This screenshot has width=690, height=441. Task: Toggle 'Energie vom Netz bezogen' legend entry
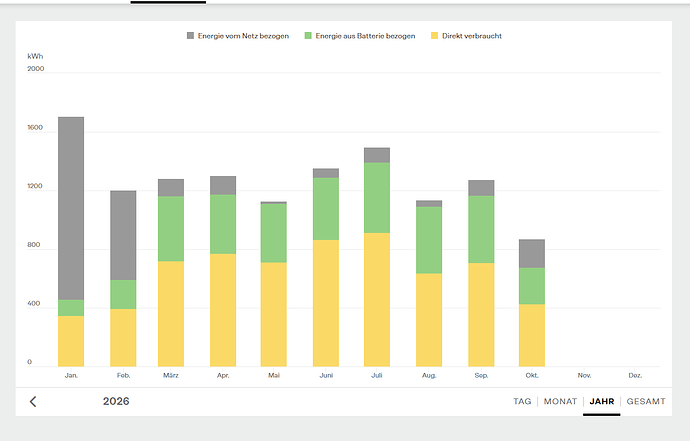pos(238,36)
